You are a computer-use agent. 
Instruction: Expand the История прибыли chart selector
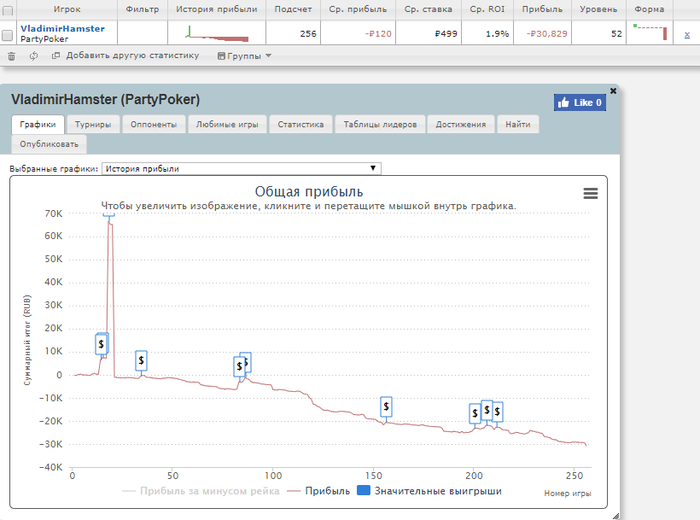coord(242,168)
